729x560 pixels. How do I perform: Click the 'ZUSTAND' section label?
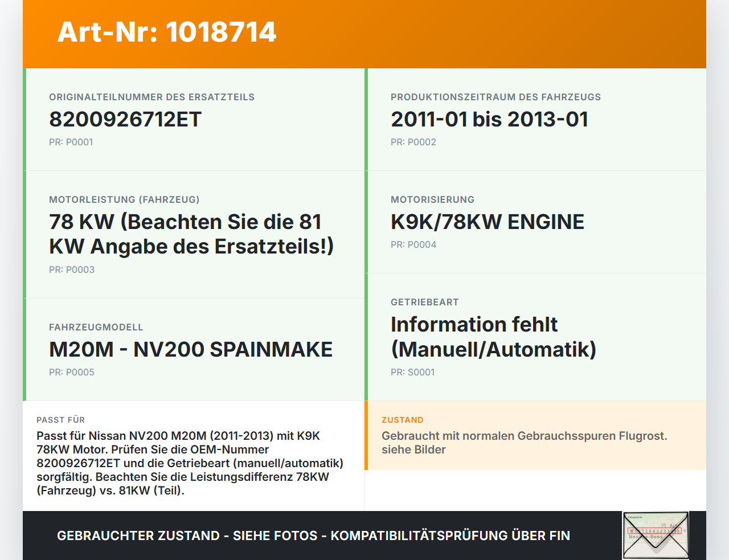tap(403, 420)
